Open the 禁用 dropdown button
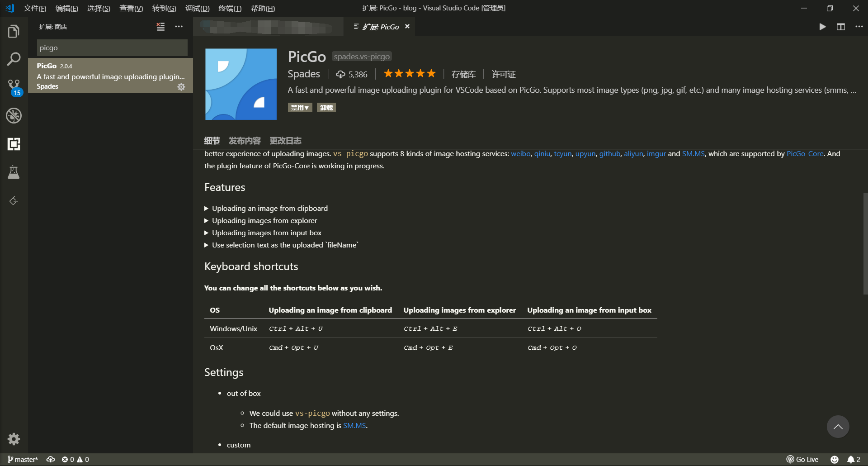868x466 pixels. [x=300, y=108]
